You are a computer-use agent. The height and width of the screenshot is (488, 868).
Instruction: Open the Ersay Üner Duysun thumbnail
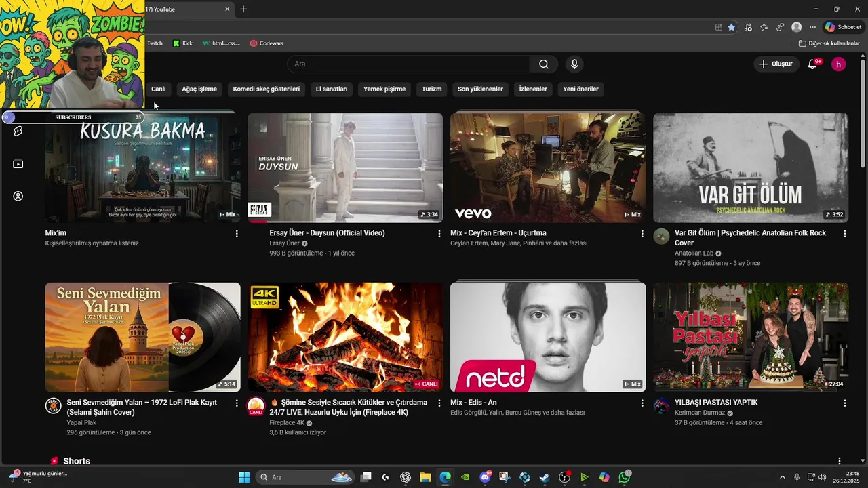[x=345, y=167]
